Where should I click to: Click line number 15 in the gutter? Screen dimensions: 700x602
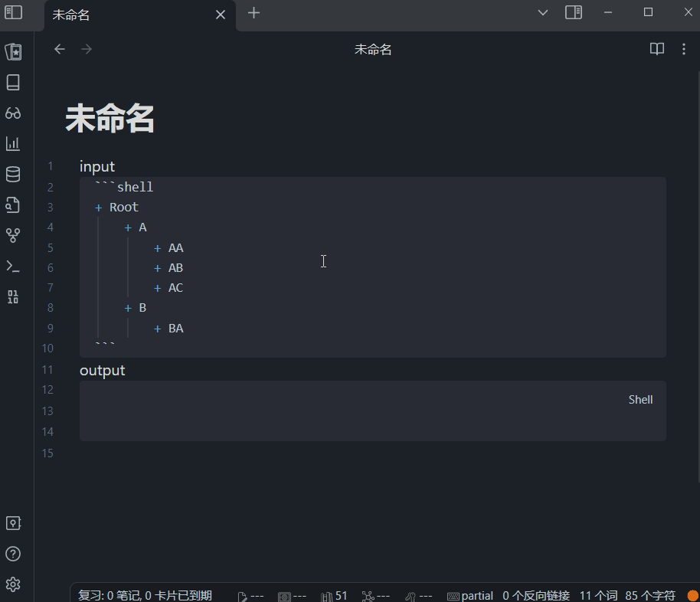tap(47, 453)
